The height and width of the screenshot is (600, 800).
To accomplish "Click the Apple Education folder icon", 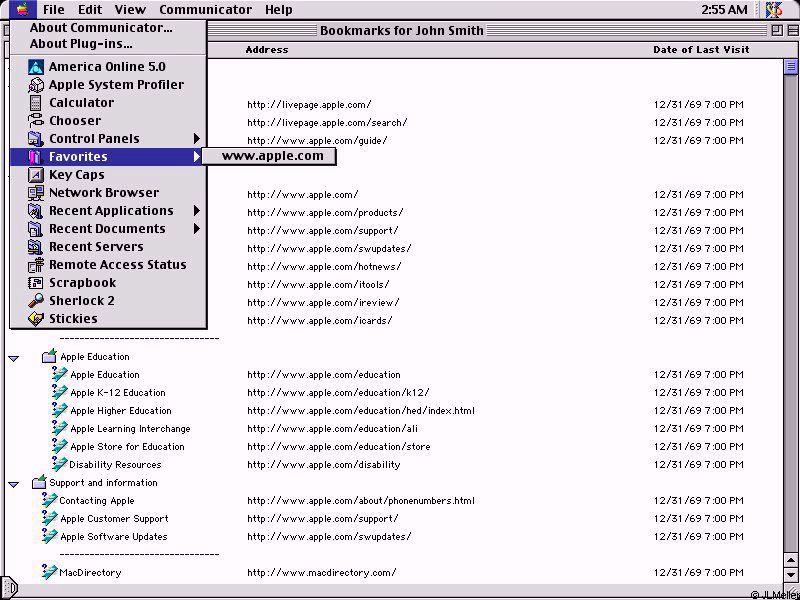I will [49, 357].
